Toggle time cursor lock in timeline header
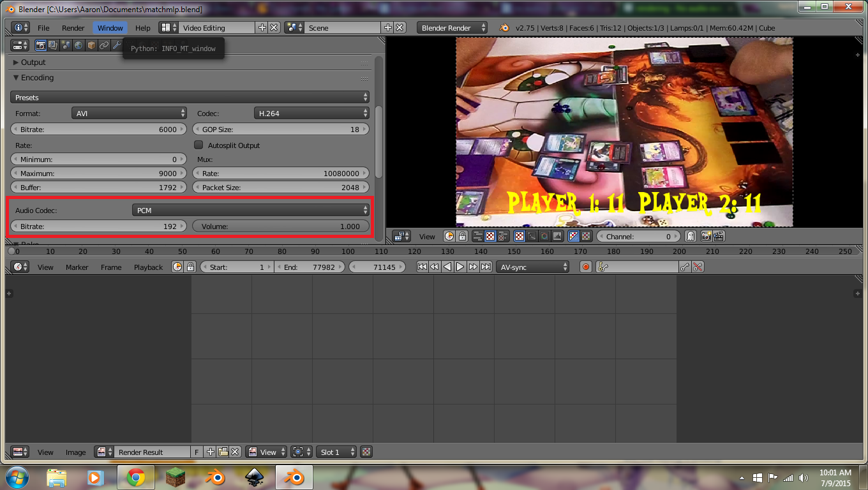Image resolution: width=868 pixels, height=490 pixels. click(x=190, y=267)
